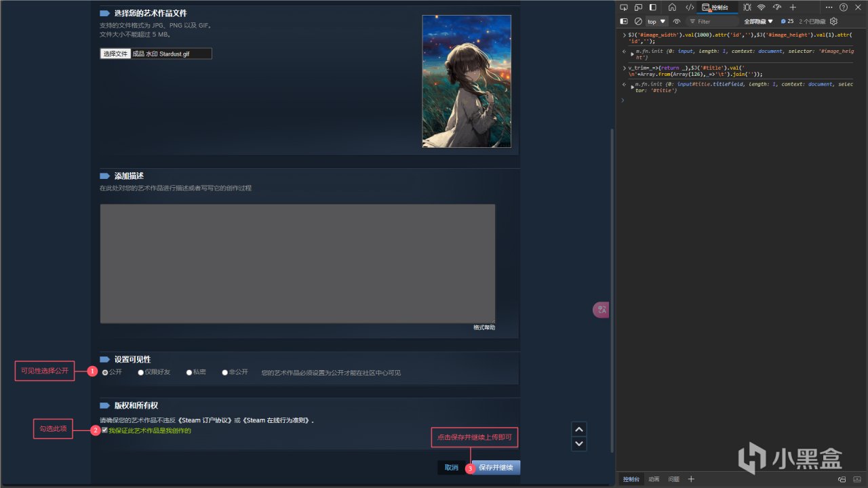868x488 pixels.
Task: Click the 选择文件 button
Action: point(115,54)
